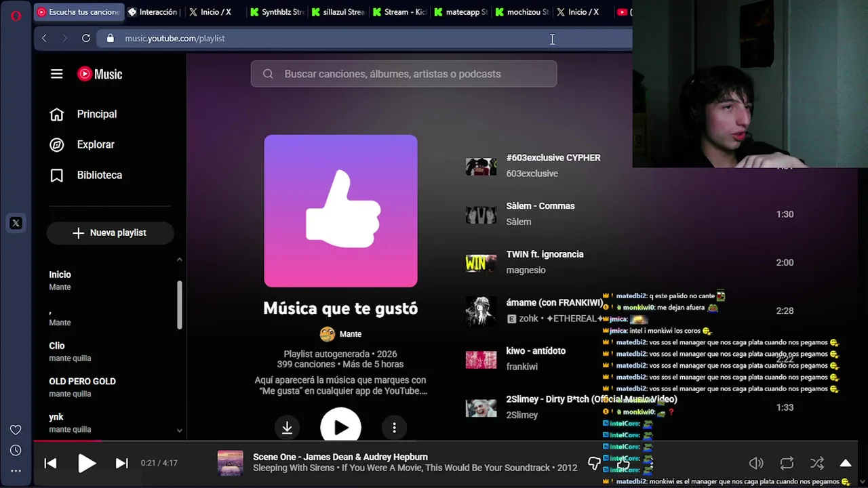Open Sleeping With Sirens artist link
Viewport: 868px width, 488px height.
(x=294, y=468)
